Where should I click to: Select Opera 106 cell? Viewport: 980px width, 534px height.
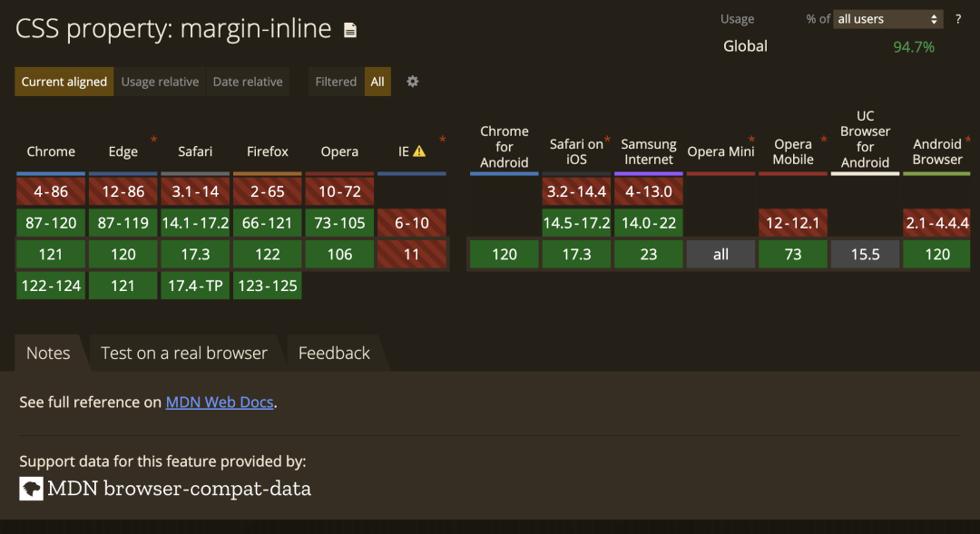339,254
